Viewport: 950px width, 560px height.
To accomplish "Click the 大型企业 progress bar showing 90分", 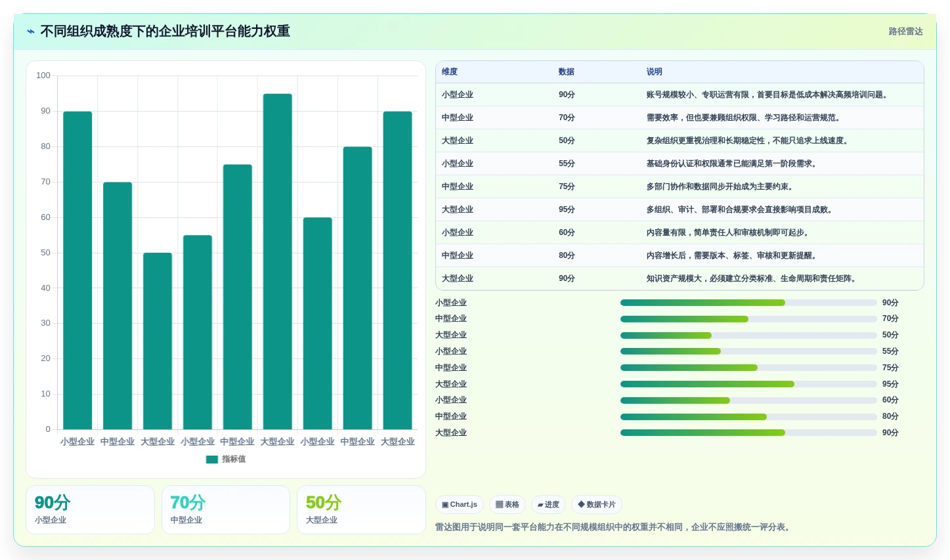I will click(x=748, y=433).
